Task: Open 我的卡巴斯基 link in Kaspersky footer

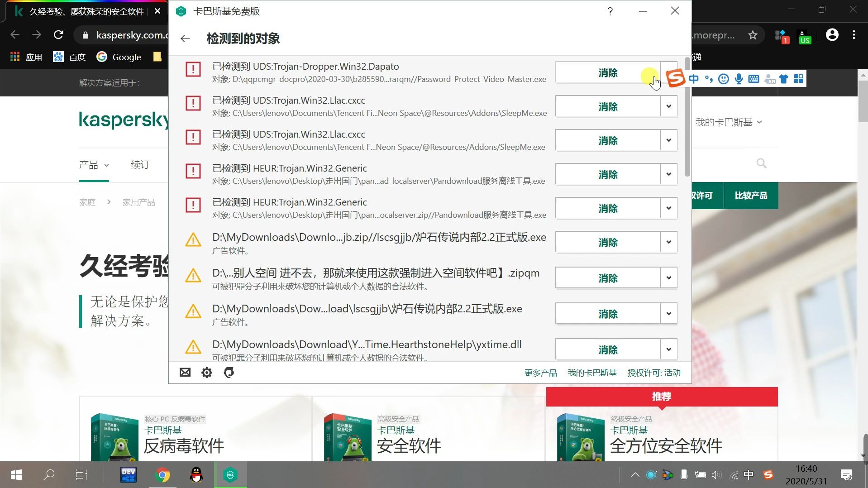Action: point(592,373)
